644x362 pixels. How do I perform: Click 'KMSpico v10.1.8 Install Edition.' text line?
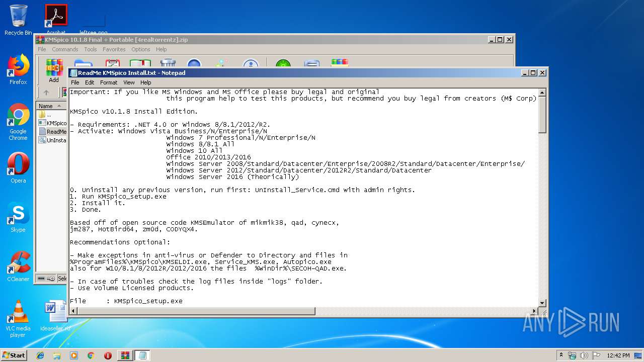tap(134, 112)
